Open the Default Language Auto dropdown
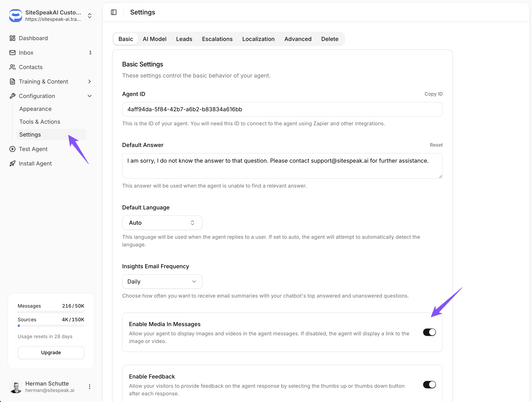 [x=162, y=223]
